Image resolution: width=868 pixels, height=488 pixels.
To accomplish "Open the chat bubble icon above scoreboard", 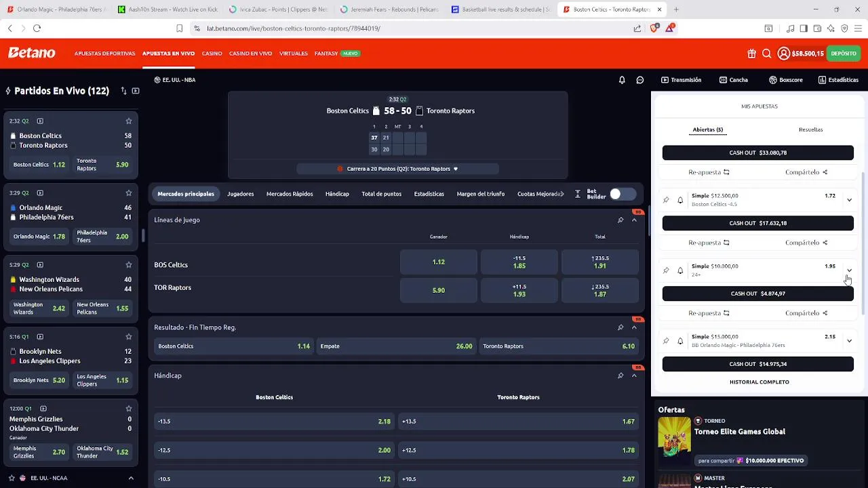I will click(639, 80).
